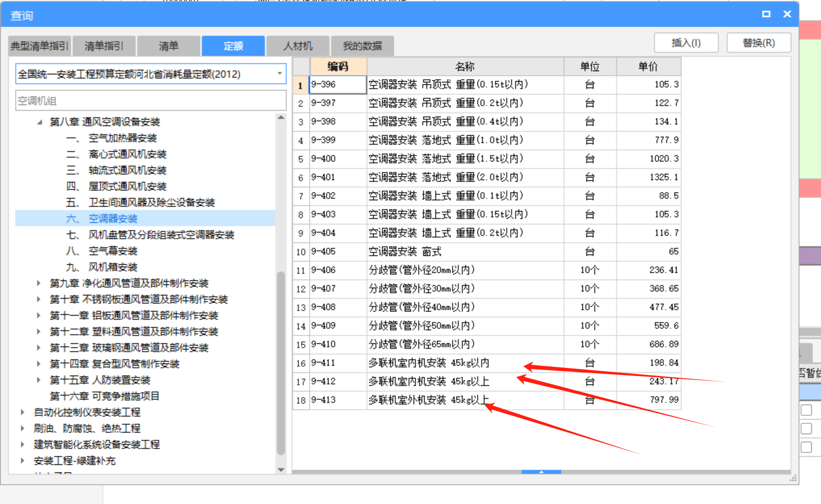821x504 pixels.
Task: Click the 单位 column header
Action: pos(590,66)
